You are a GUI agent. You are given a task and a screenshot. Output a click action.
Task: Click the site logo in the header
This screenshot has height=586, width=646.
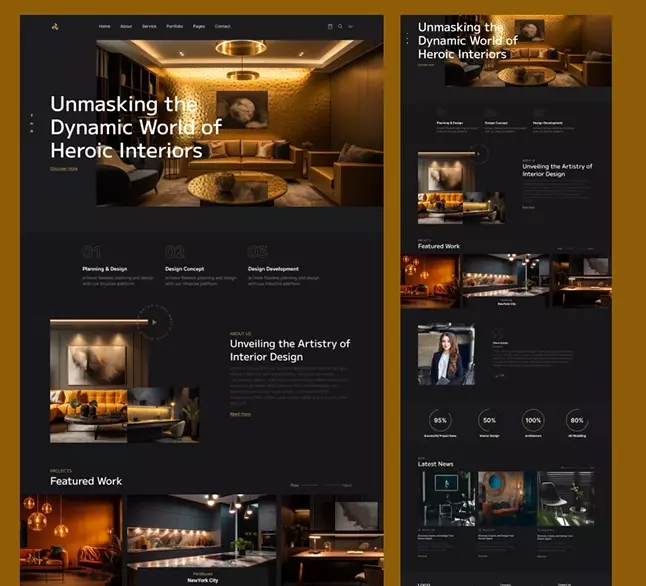tap(55, 26)
